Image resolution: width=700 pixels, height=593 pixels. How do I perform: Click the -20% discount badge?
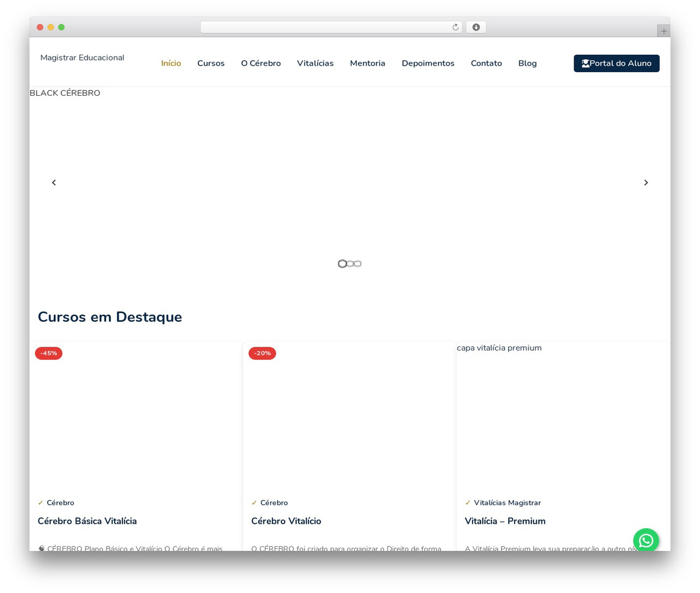tap(262, 353)
